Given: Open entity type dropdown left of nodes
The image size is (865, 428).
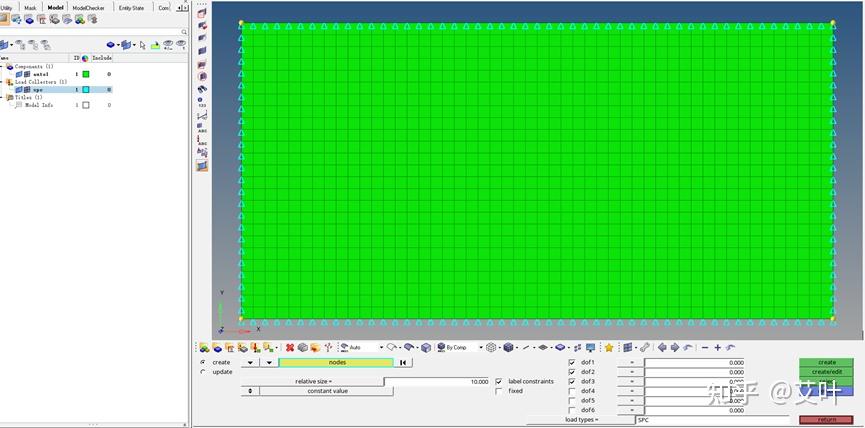Looking at the screenshot, I should tap(268, 362).
